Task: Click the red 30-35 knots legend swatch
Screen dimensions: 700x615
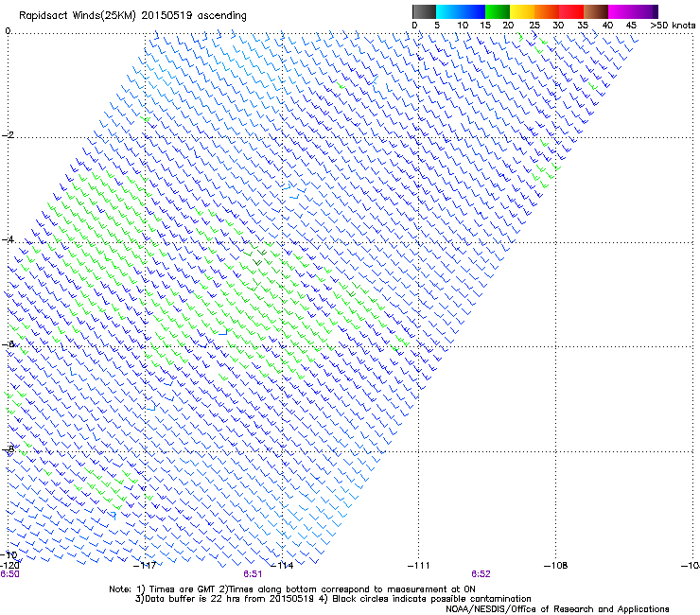Action: pos(571,11)
